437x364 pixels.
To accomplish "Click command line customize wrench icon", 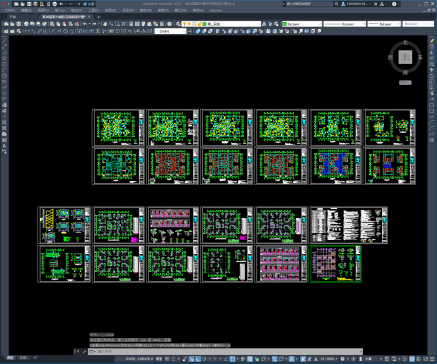I will (84, 351).
